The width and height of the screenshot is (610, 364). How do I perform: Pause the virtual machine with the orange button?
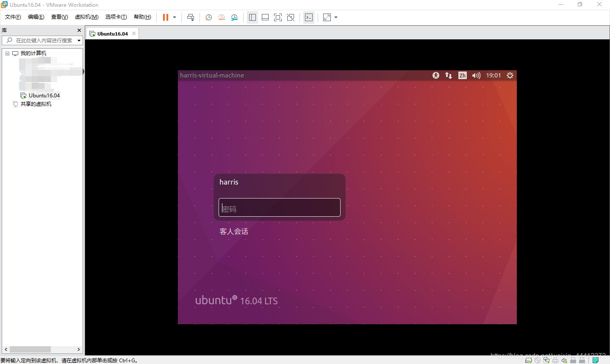[166, 17]
